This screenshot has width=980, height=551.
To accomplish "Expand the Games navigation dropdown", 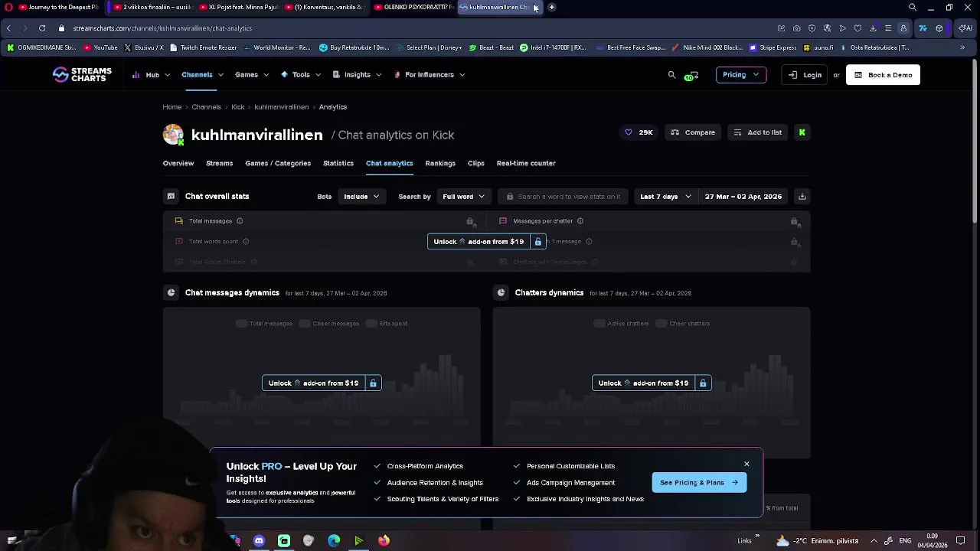I will [x=252, y=75].
